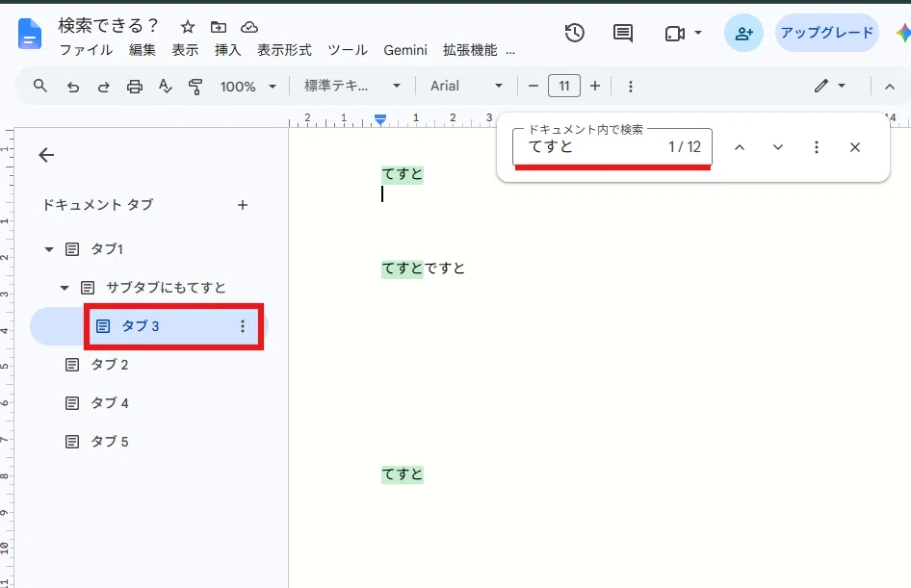Open the 表示形式 menu

click(x=285, y=50)
